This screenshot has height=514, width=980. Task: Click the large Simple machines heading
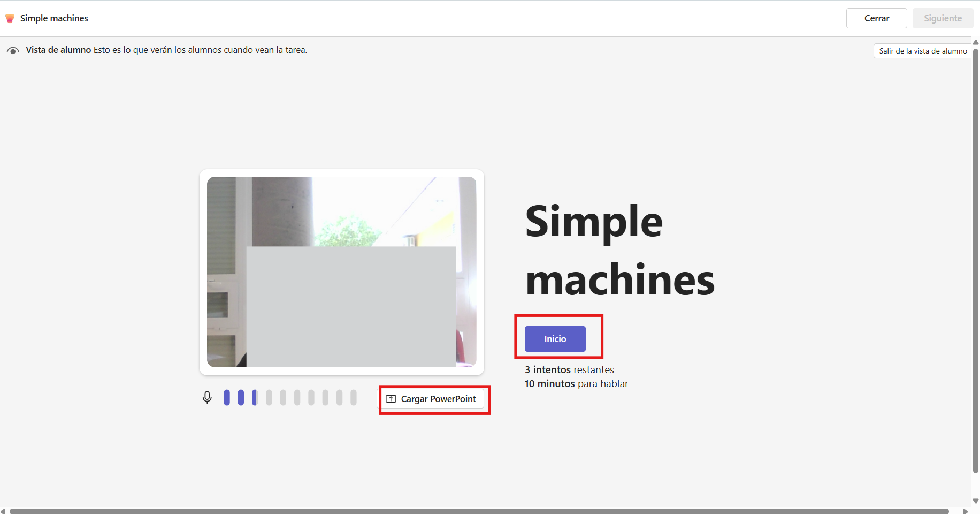[619, 250]
